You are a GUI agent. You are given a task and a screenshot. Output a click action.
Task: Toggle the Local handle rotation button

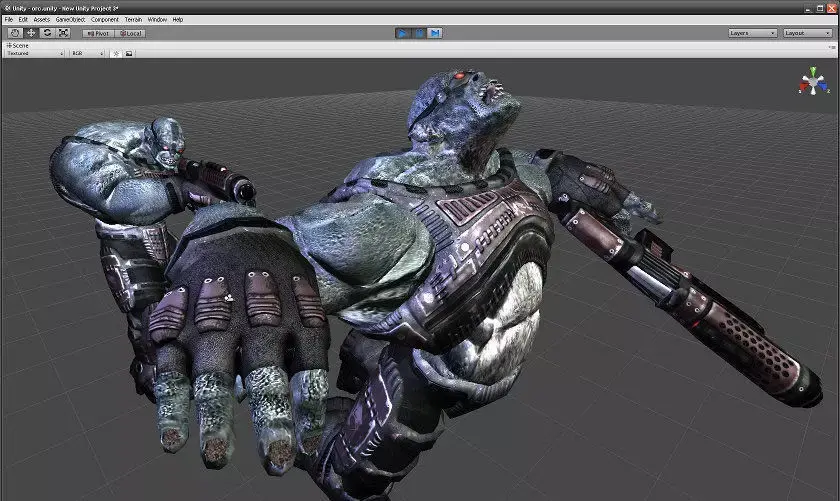pyautogui.click(x=130, y=33)
